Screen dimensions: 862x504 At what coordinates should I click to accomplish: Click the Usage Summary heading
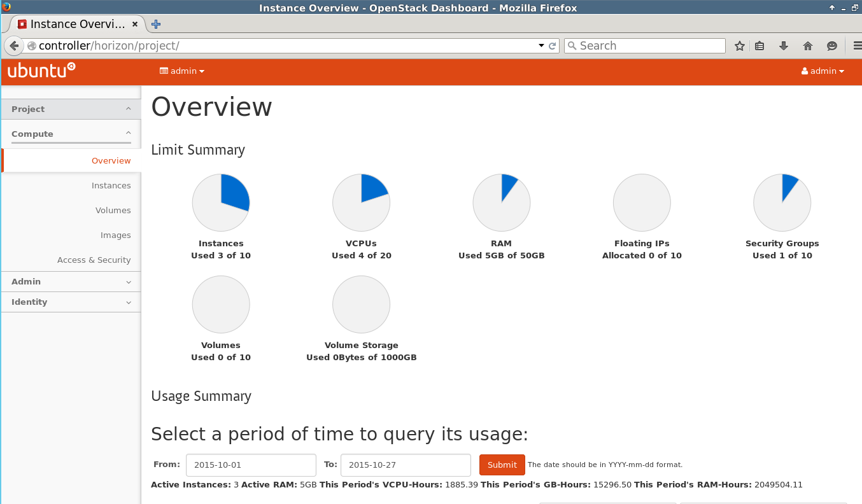click(x=201, y=396)
